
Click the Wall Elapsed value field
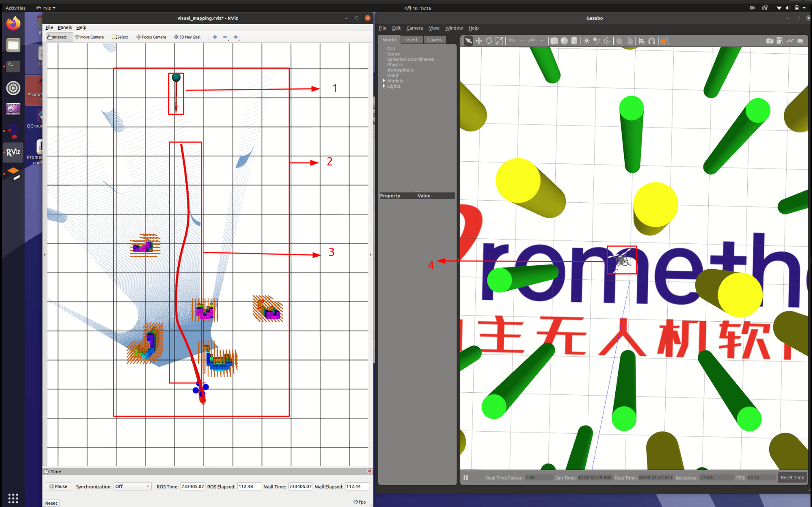[357, 486]
